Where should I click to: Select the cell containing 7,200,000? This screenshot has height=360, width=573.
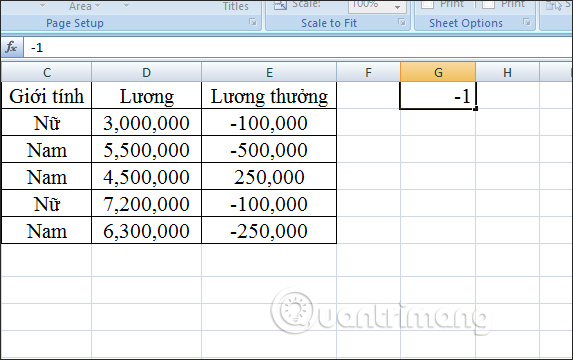[146, 204]
